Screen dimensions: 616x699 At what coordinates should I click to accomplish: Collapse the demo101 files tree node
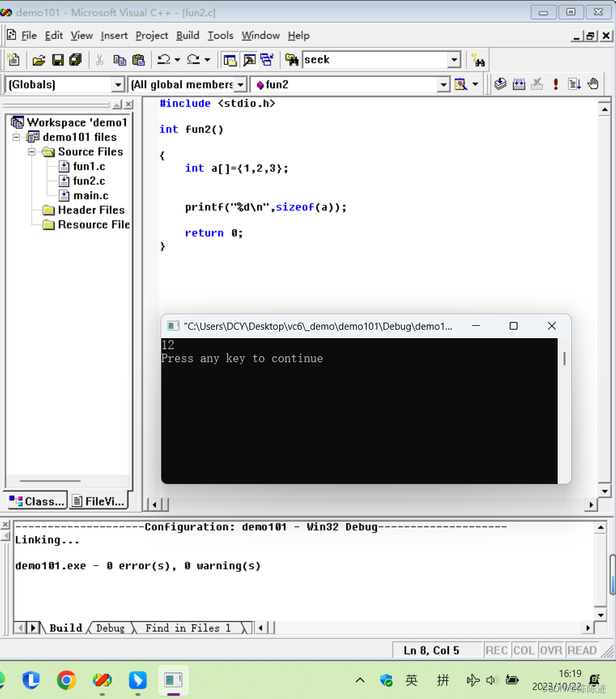[16, 137]
